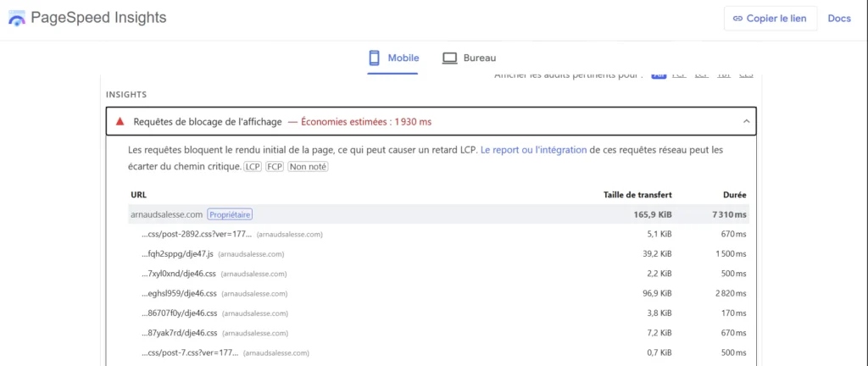This screenshot has height=366, width=868.
Task: Switch to the Bureau tab
Action: 469,58
